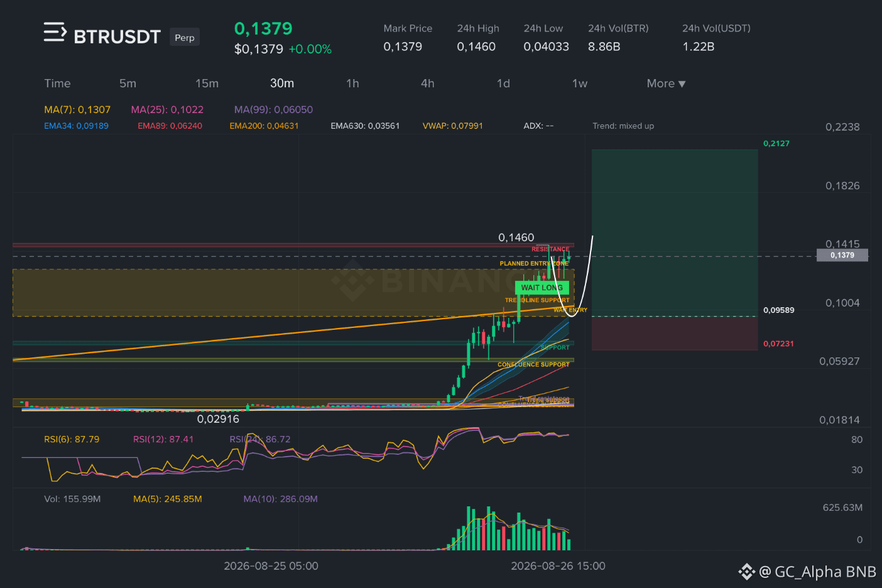882x588 pixels.
Task: Click the EMA630: 0,03561 readout
Action: pyautogui.click(x=365, y=126)
